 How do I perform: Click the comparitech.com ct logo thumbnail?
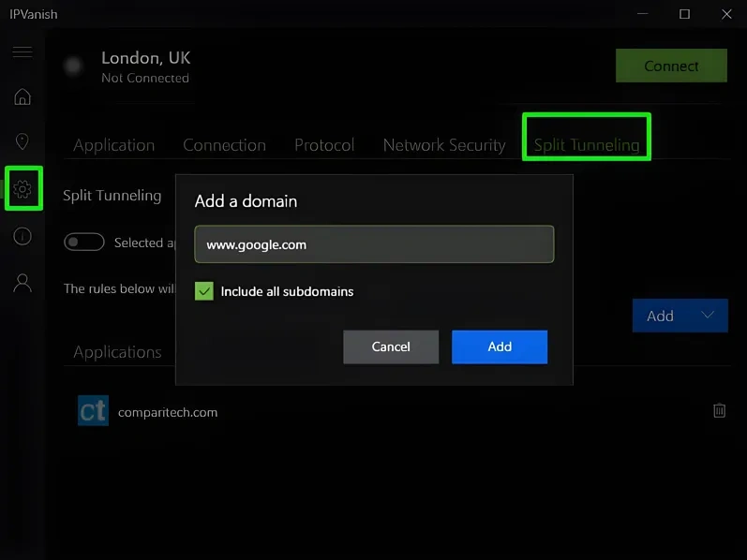pos(93,410)
